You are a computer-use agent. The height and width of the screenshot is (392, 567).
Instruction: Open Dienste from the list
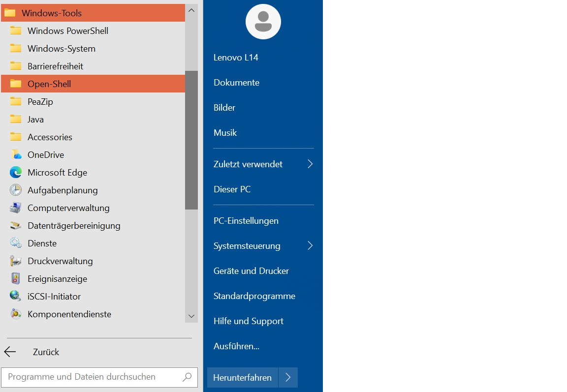pos(93,243)
